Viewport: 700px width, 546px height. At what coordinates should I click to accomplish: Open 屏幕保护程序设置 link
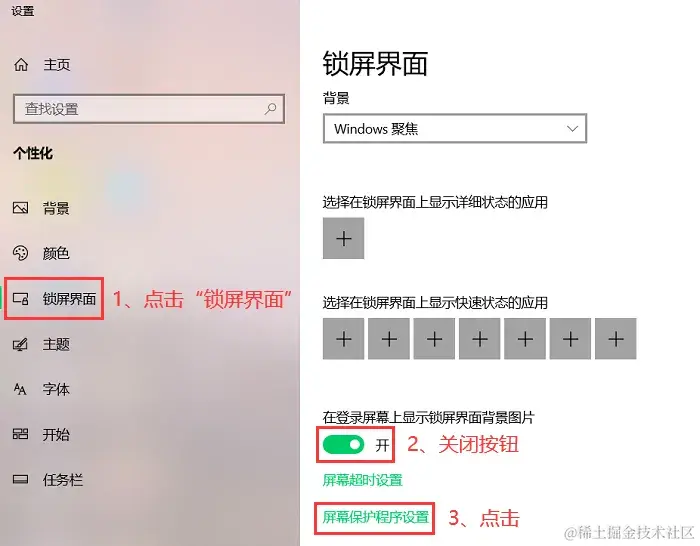coord(375,517)
